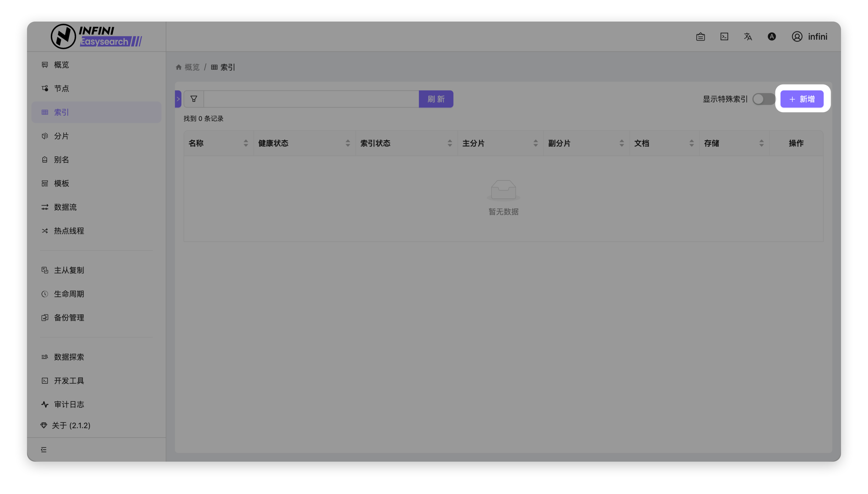Collapse sidebar using bottom menu-fold icon
This screenshot has height=494, width=868.
[x=44, y=450]
